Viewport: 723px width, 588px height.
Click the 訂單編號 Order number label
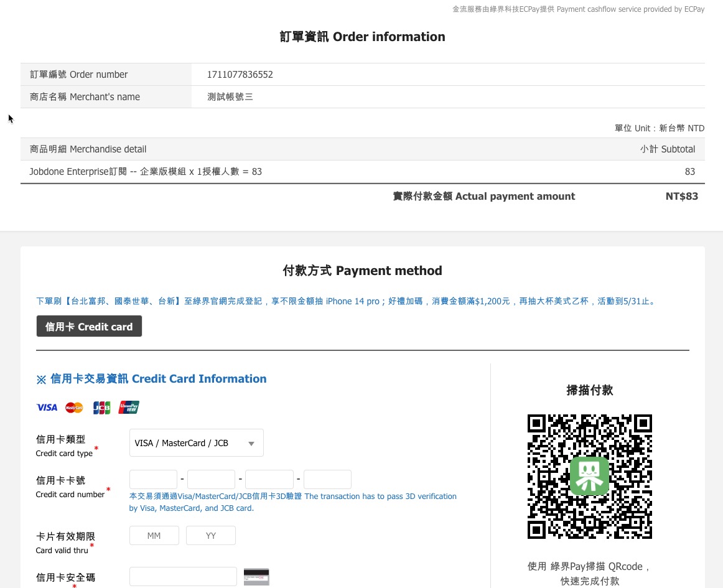pyautogui.click(x=79, y=74)
